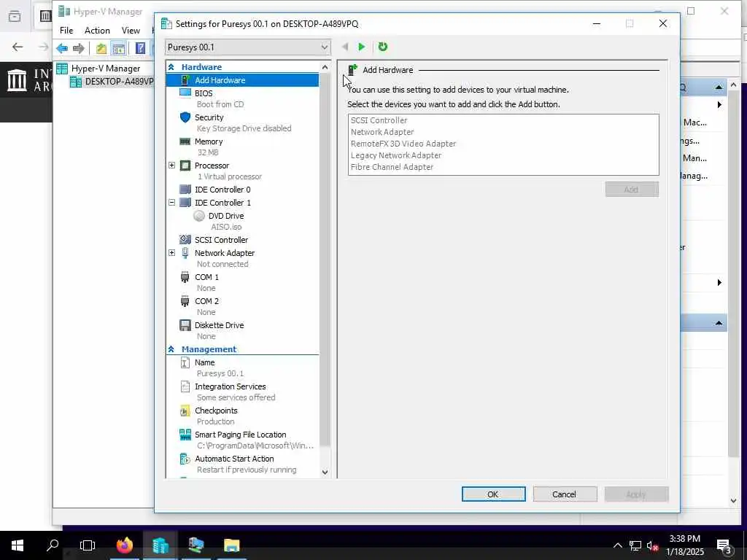Click Hyper-V Manager blue back arrow icon
747x560 pixels.
[62, 48]
